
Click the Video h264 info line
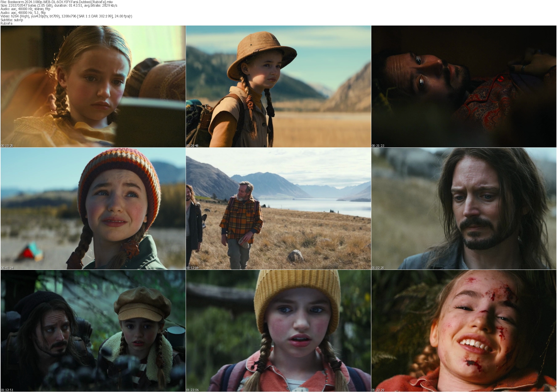coord(66,16)
